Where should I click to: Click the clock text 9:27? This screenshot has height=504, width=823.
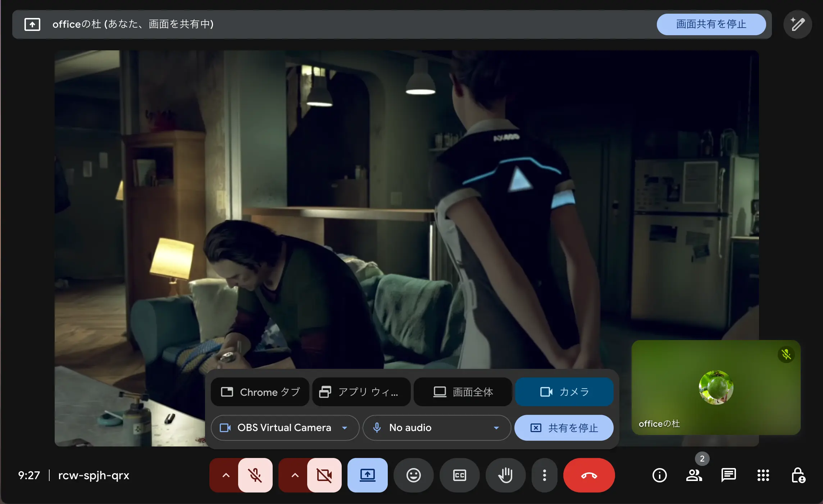[29, 475]
